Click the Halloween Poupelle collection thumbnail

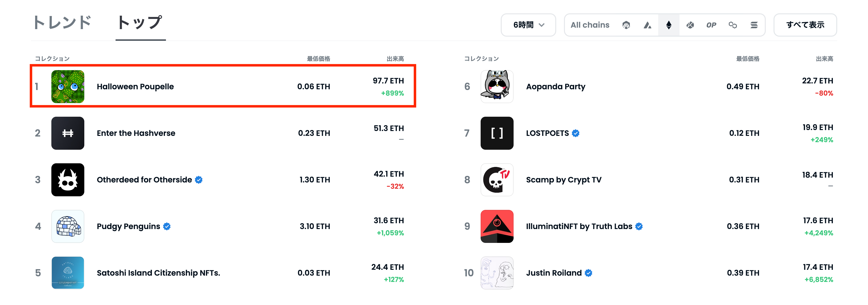(68, 86)
